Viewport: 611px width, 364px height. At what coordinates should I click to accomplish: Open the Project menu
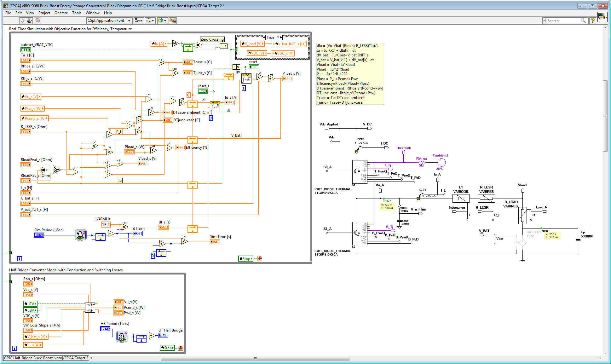pos(44,13)
